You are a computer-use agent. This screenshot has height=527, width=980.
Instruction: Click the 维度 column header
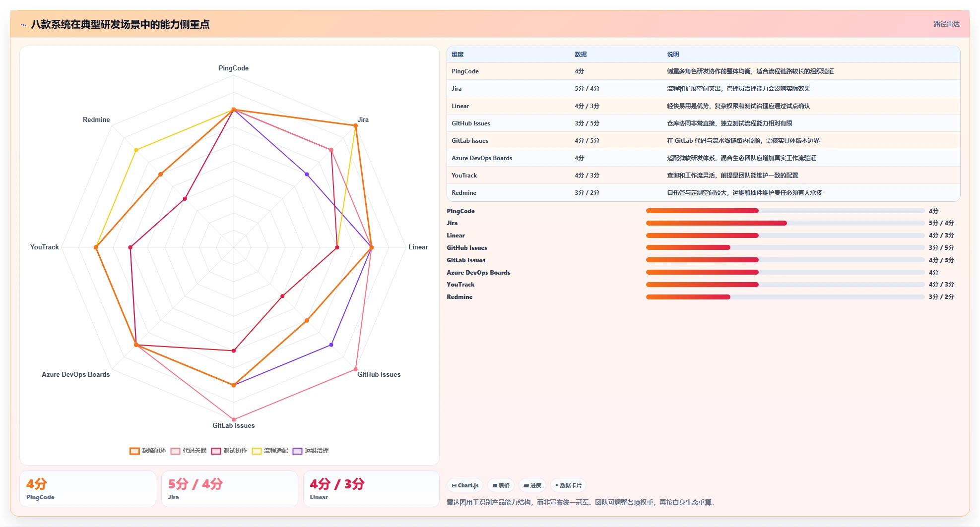coord(457,55)
